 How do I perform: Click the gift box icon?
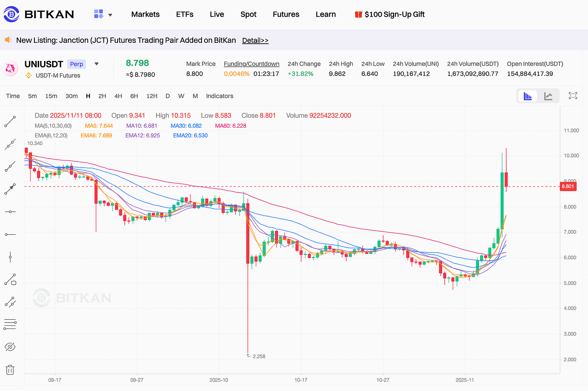pos(358,14)
